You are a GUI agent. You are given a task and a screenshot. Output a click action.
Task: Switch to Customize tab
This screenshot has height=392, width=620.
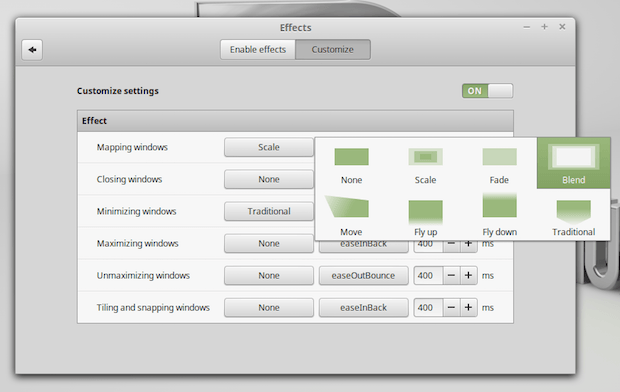pos(333,50)
